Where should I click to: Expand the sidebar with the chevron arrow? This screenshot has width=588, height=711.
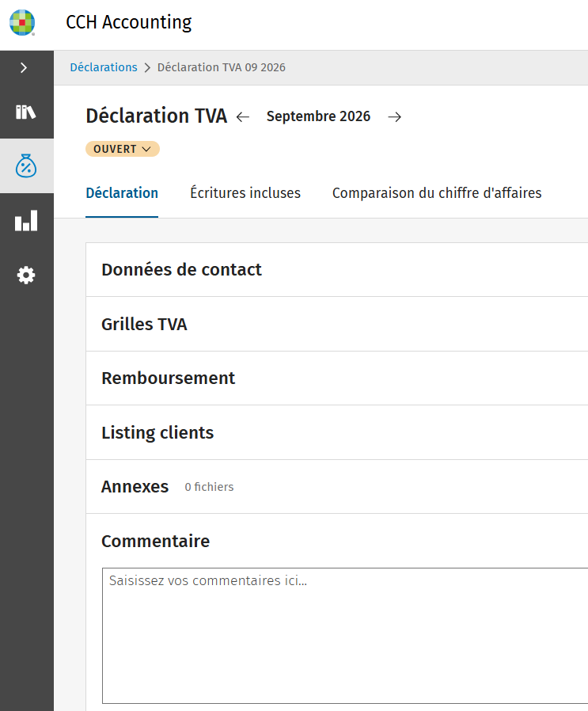pyautogui.click(x=24, y=68)
